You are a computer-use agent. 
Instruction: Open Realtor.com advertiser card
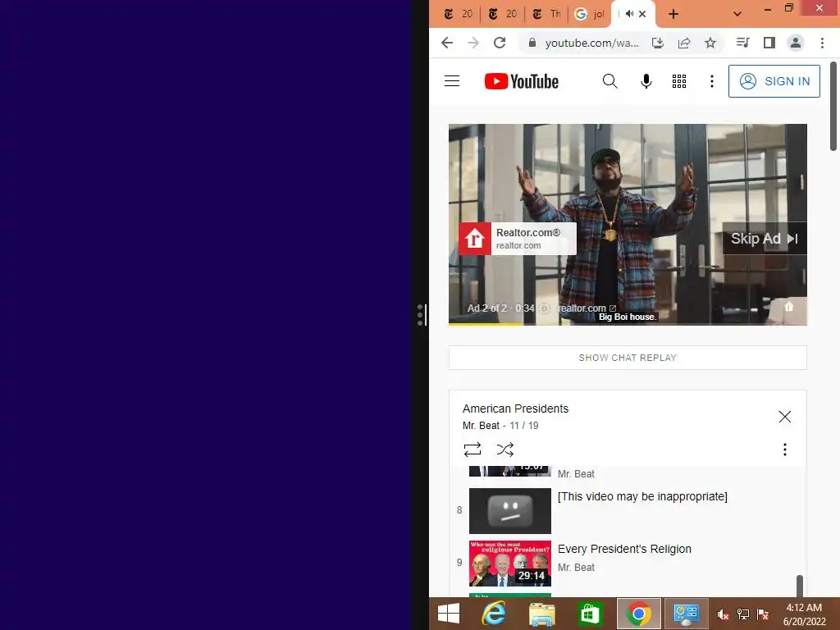(x=518, y=239)
